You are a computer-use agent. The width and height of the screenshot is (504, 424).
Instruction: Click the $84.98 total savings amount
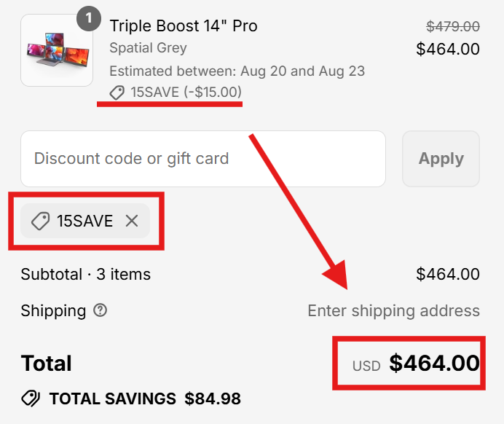[x=213, y=399]
